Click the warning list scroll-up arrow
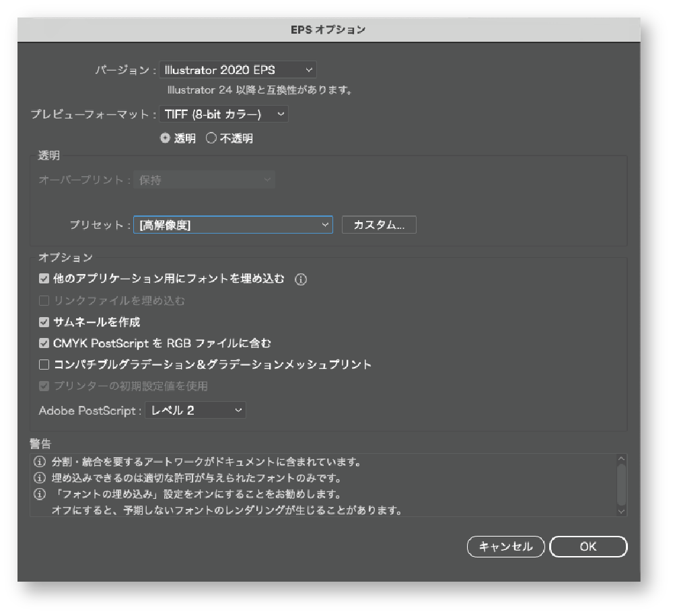The width and height of the screenshot is (673, 616). (621, 459)
